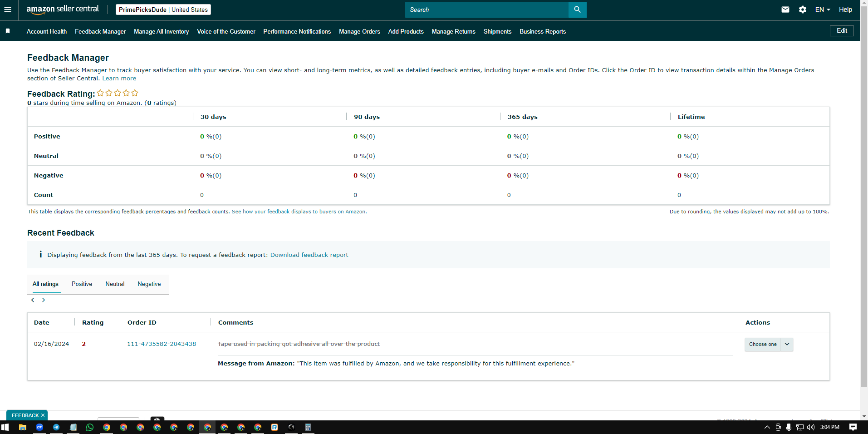Focus the Search input field
Screen dimensions: 868x434
click(487, 10)
